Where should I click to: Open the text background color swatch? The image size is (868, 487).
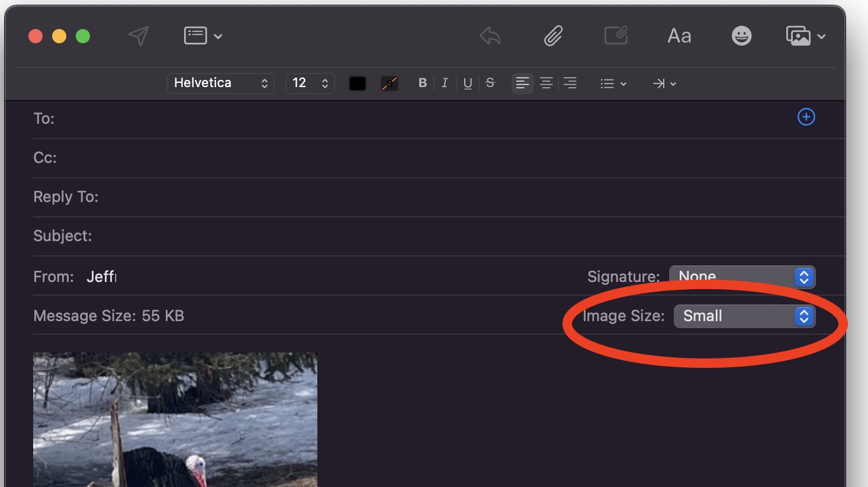(x=389, y=84)
